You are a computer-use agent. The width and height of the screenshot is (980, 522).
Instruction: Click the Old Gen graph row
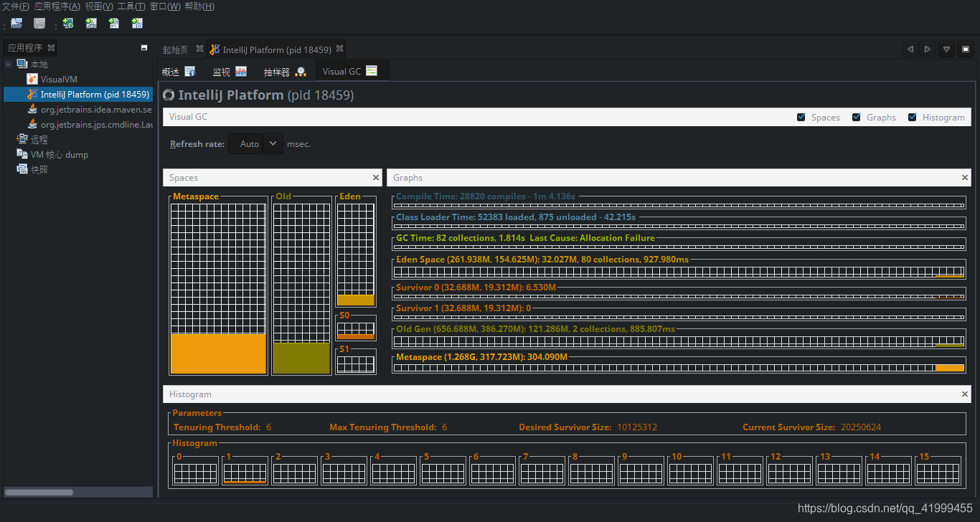[679, 338]
